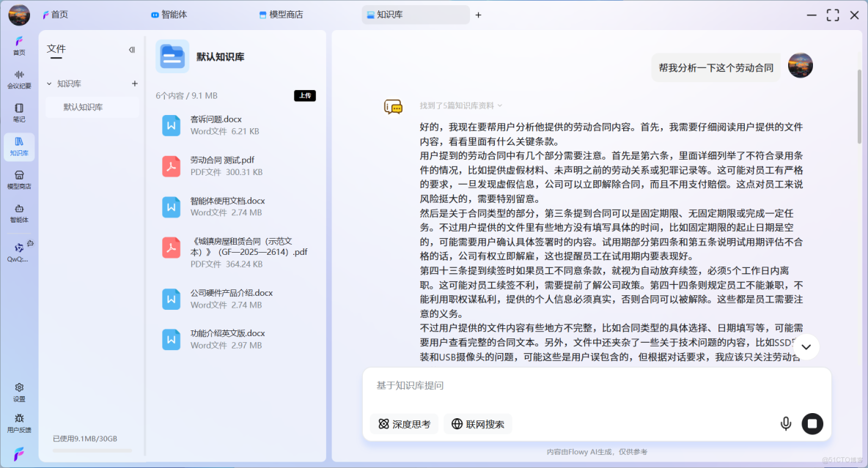Viewport: 868px width, 468px height.
Task: Add a new knowledge base with plus
Action: coord(135,83)
